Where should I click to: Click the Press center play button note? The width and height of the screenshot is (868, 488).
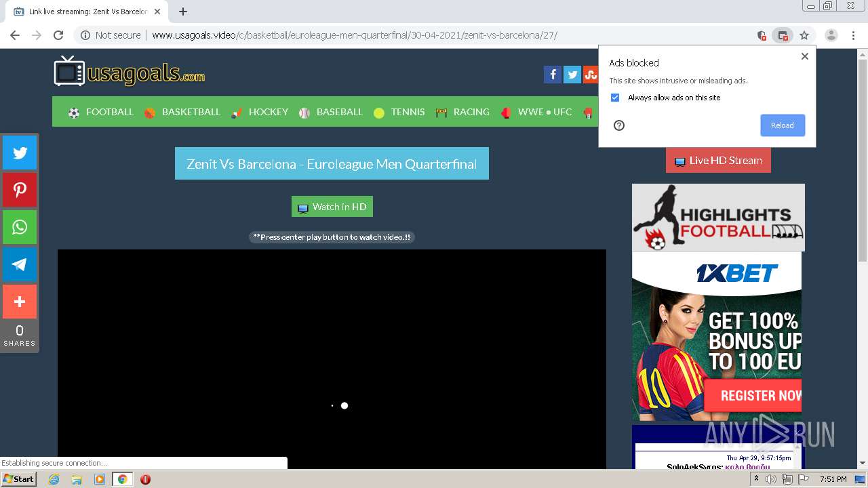tap(332, 237)
